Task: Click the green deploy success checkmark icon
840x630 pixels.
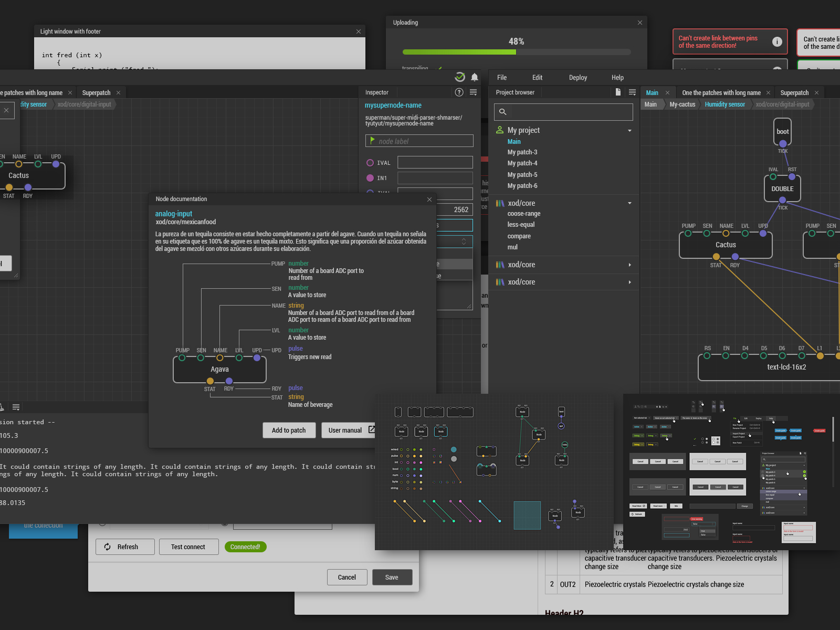Action: 460,77
